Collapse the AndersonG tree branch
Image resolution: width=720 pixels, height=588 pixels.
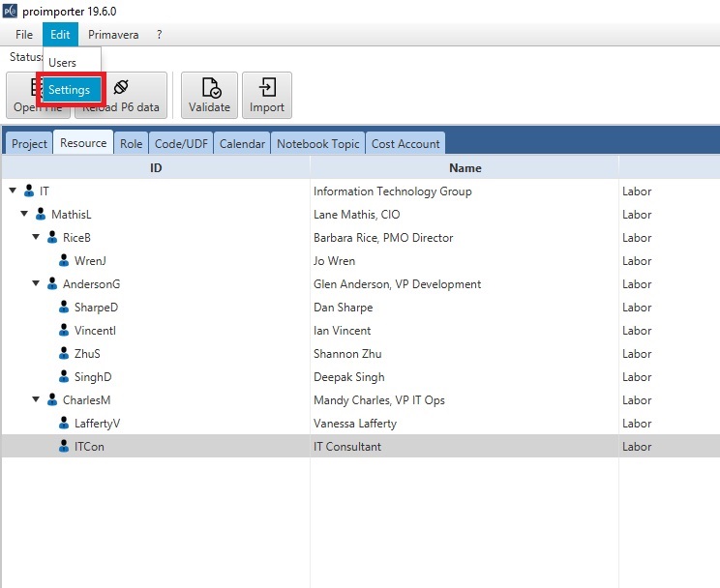pyautogui.click(x=36, y=284)
